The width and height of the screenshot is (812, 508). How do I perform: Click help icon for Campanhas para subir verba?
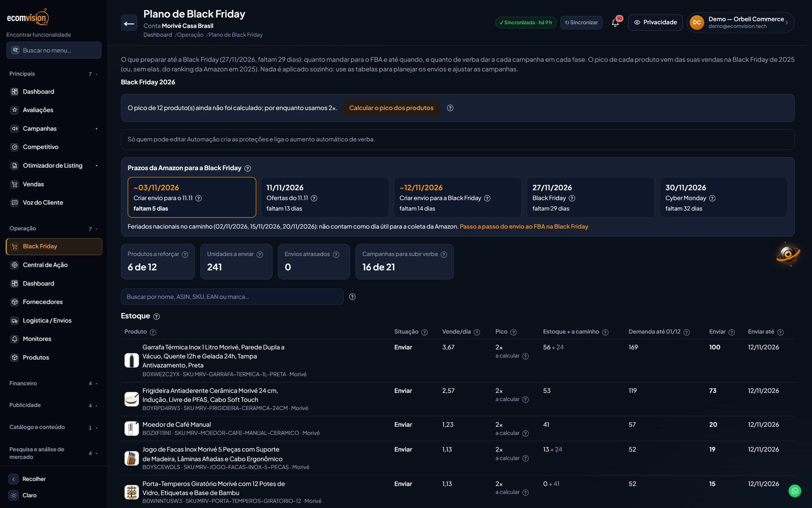[x=444, y=255]
